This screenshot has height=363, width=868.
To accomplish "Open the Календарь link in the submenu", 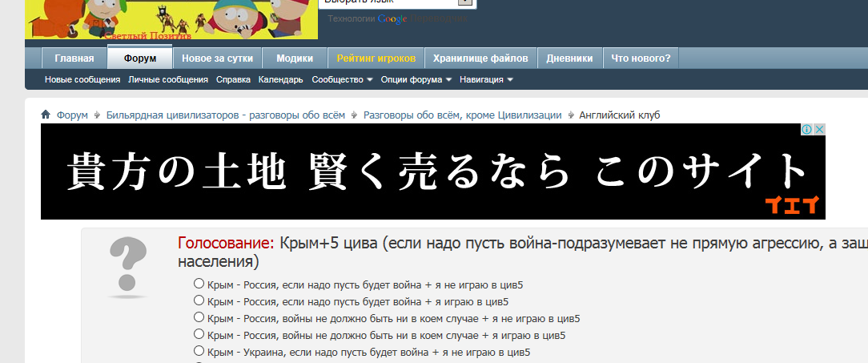I will 280,80.
